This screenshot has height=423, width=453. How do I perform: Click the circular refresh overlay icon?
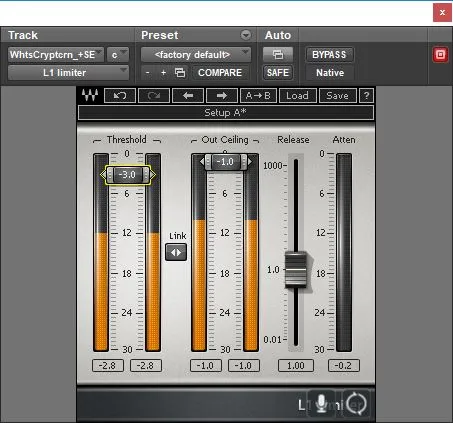(356, 403)
